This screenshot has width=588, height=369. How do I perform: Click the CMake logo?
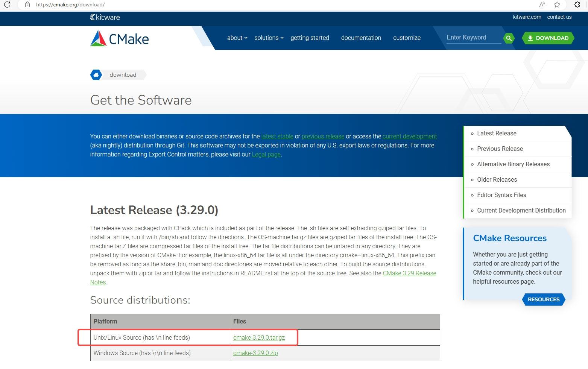click(120, 38)
